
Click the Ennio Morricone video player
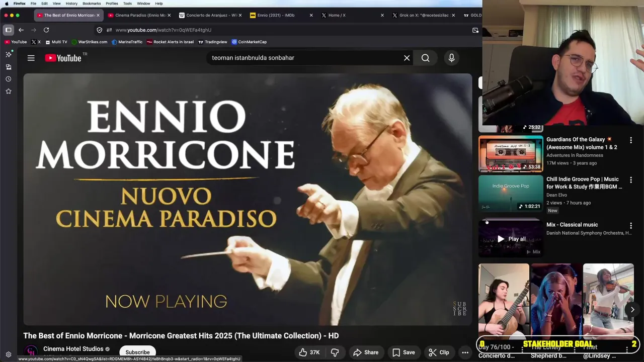[248, 200]
